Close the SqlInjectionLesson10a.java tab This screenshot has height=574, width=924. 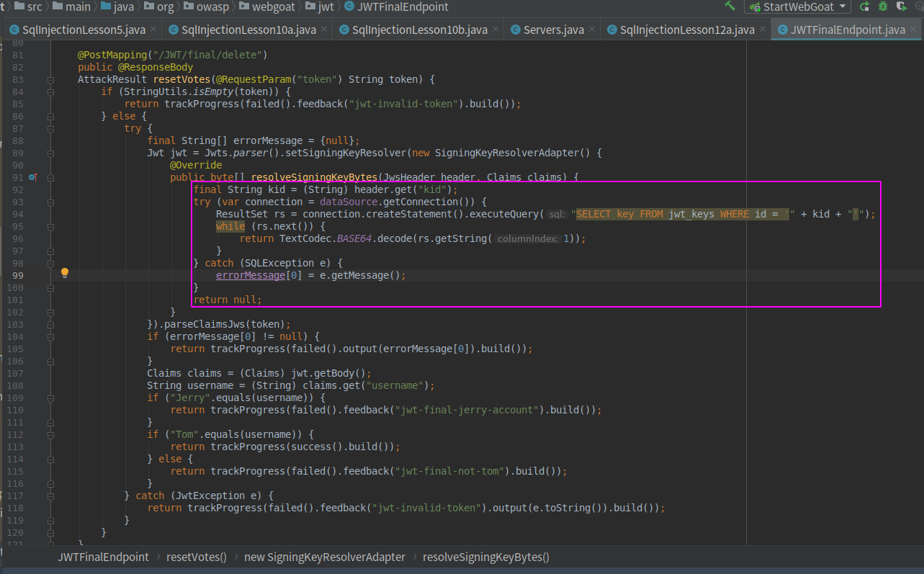click(x=325, y=30)
